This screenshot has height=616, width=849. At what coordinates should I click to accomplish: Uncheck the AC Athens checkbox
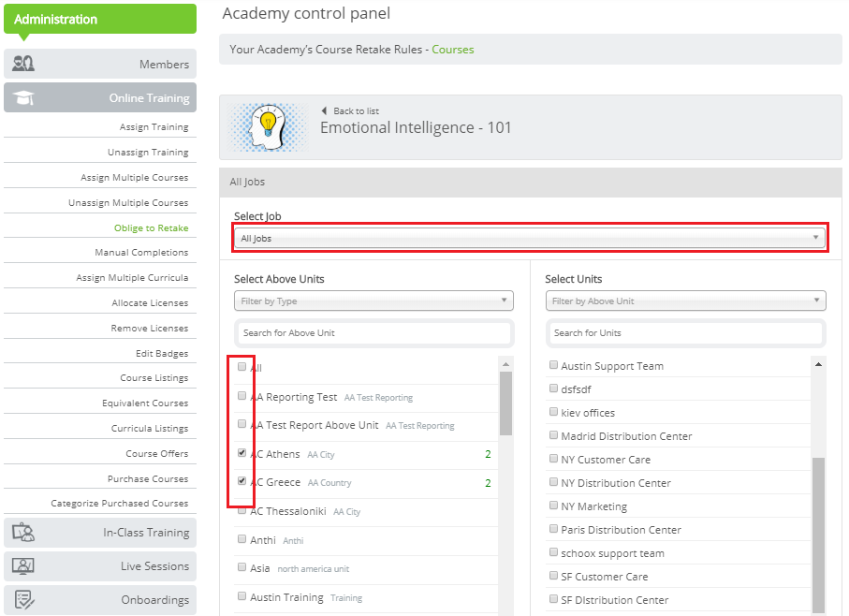(242, 452)
